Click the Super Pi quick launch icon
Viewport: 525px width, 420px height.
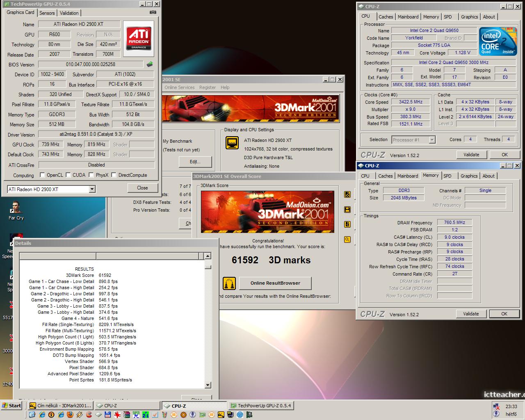(x=136, y=415)
